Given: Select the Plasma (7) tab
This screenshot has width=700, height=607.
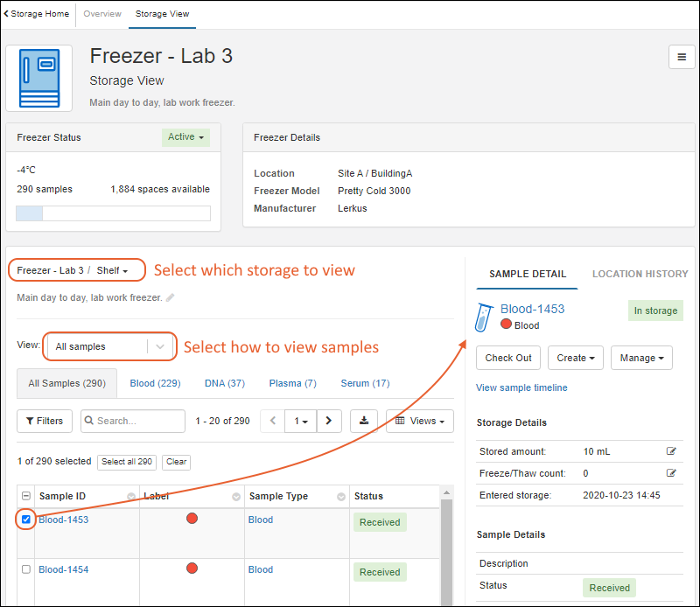Looking at the screenshot, I should pyautogui.click(x=292, y=383).
